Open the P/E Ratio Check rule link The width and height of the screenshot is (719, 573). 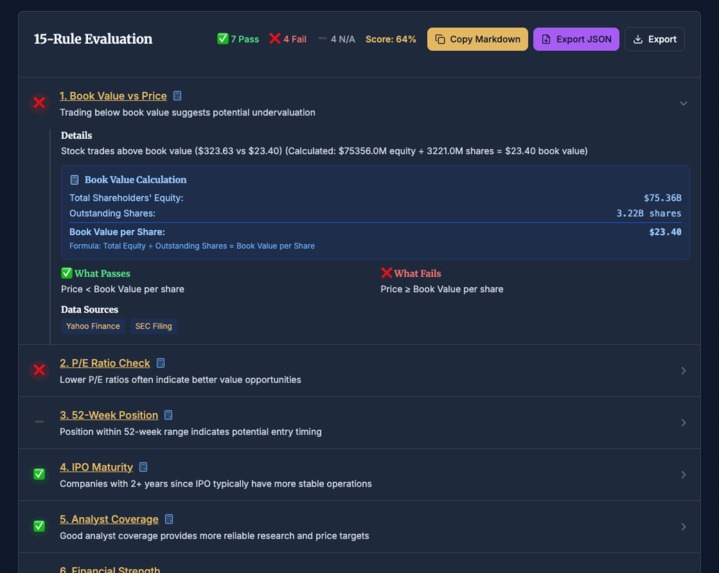pyautogui.click(x=105, y=363)
